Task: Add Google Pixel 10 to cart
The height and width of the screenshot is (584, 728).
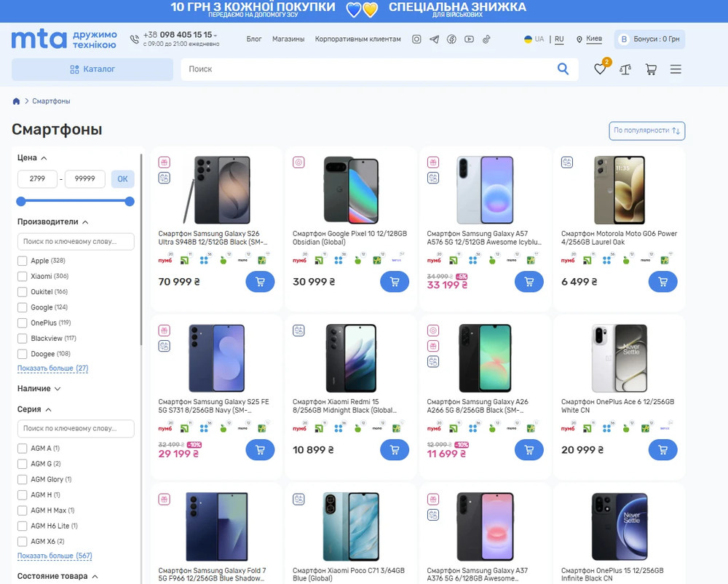Action: 394,282
